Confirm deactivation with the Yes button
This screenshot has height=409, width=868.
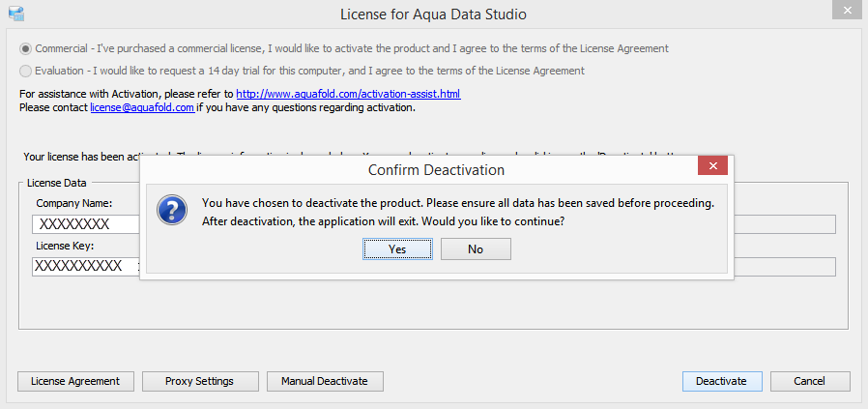point(397,248)
